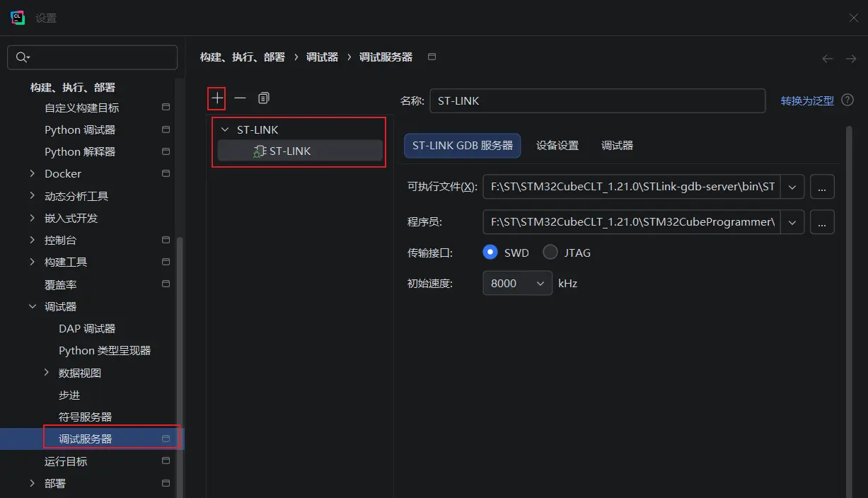
Task: Open 步进 settings
Action: click(69, 395)
